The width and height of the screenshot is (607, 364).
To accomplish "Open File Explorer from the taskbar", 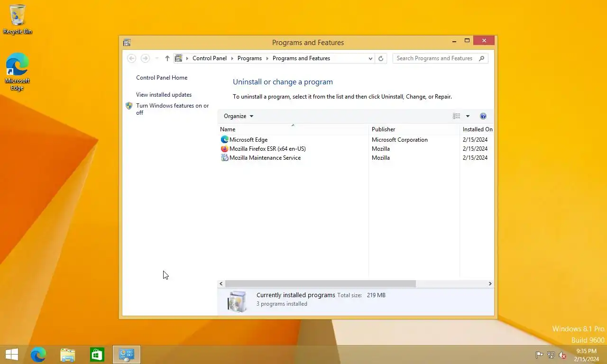I will 68,355.
